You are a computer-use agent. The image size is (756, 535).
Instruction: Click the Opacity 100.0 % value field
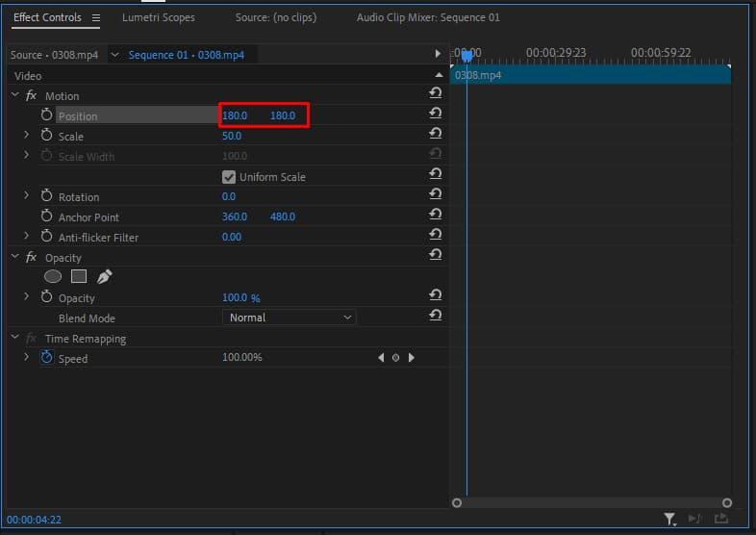240,298
